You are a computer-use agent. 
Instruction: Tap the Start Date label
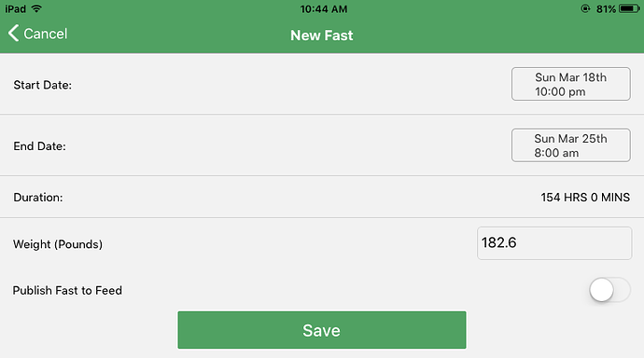click(42, 85)
